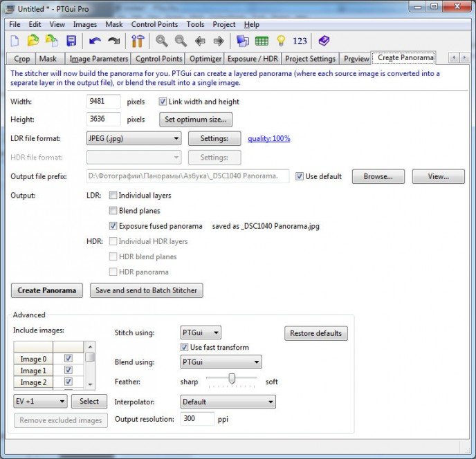The image size is (476, 459).
Task: Toggle Link width and height checkbox
Action: [163, 102]
